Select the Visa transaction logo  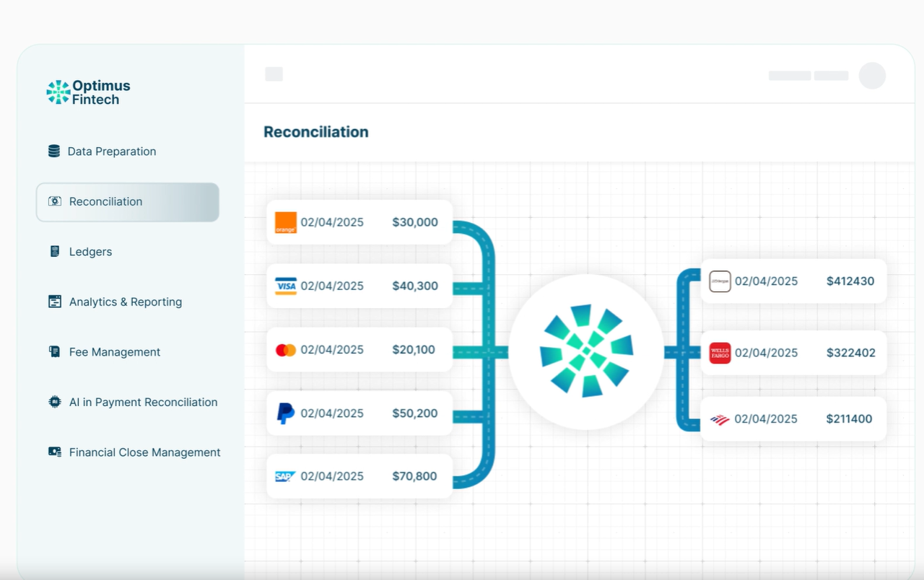(286, 286)
